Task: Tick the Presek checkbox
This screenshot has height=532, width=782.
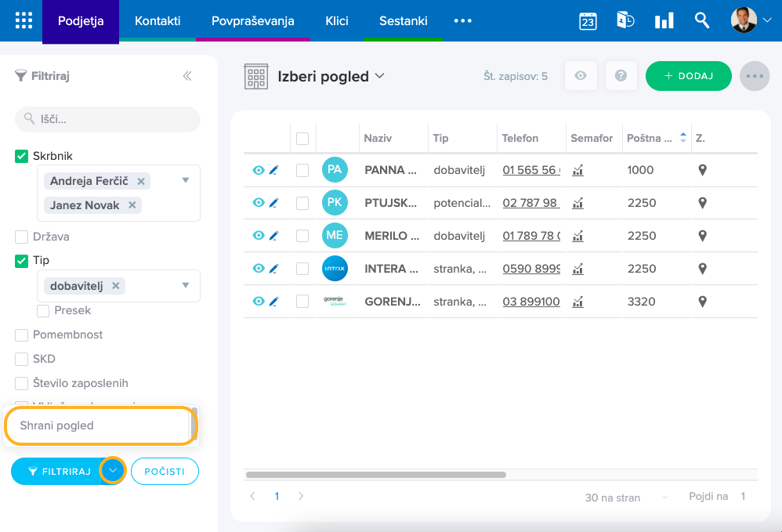Action: click(x=44, y=311)
